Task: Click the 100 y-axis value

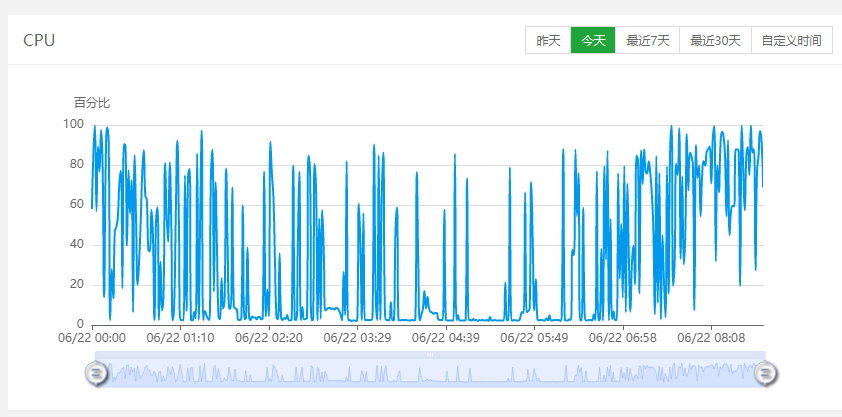Action: pos(74,125)
